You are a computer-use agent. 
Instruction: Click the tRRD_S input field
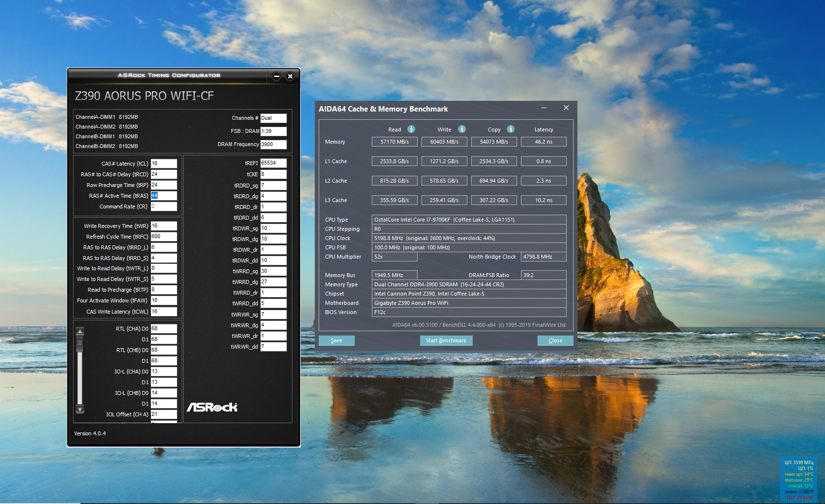click(164, 258)
